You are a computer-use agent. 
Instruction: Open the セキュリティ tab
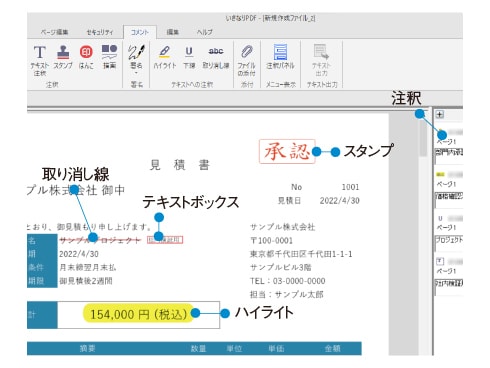point(100,32)
